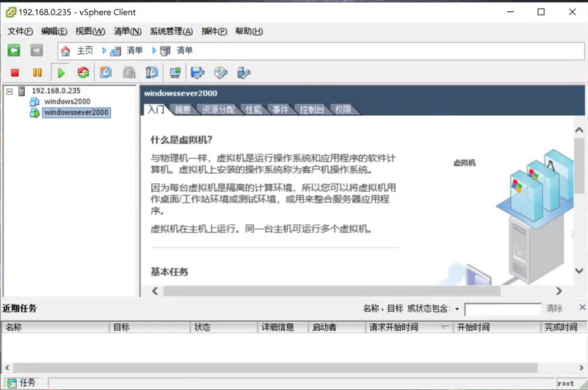Click the Tasks icon in the status bar

11,383
